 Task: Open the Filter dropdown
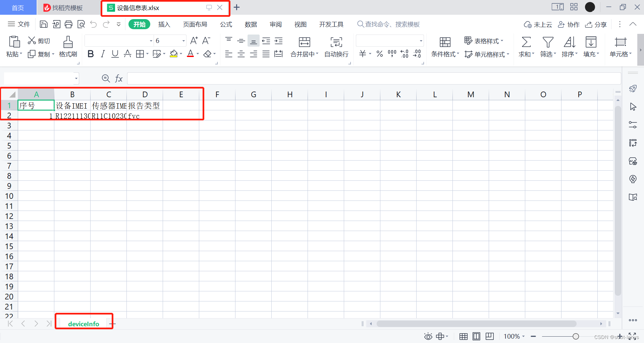tap(548, 47)
